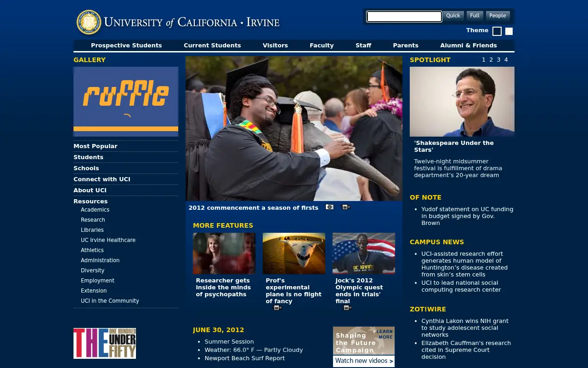
Task: Open the One Hundred Under Fifty badge
Action: 105,343
